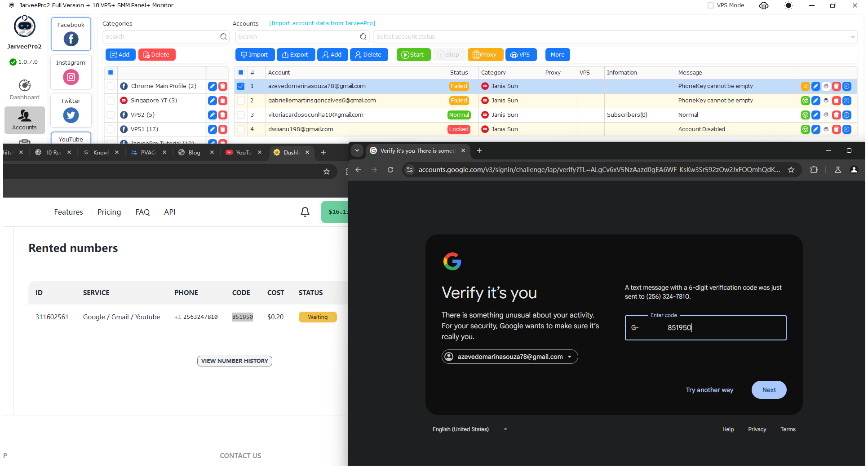Viewport: 868px width, 472px height.
Task: Expand the account chooser on Google page
Action: [x=509, y=357]
